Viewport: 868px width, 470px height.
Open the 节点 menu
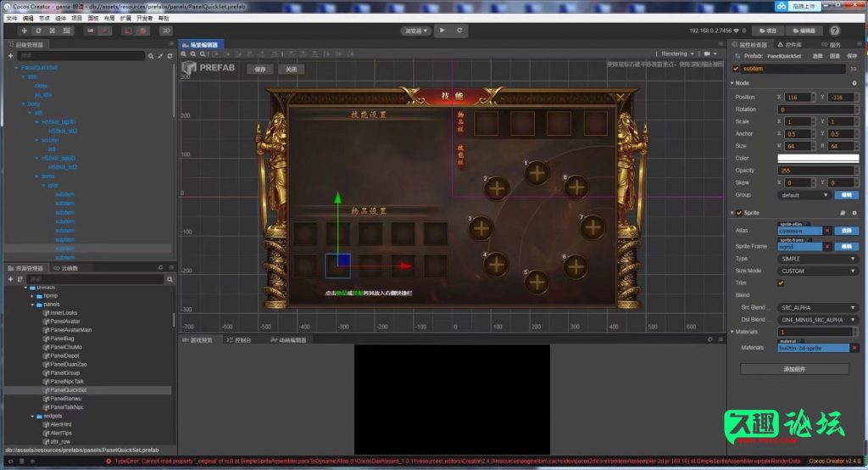(44, 19)
